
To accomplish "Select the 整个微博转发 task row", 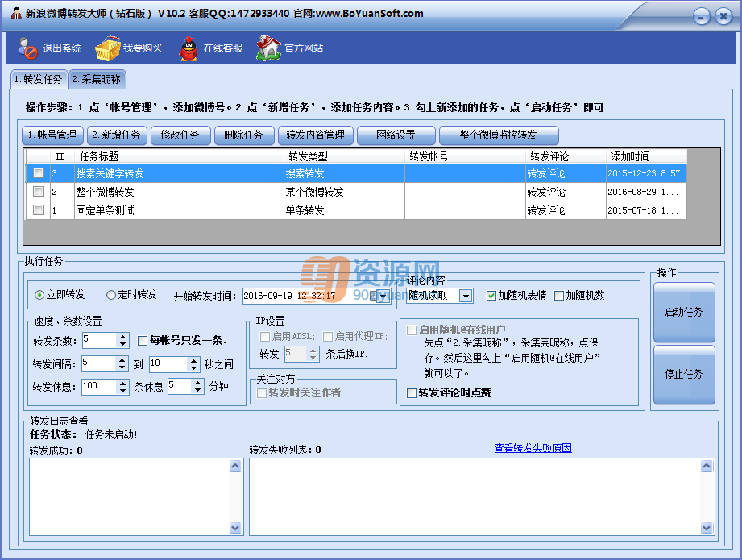I will pyautogui.click(x=356, y=192).
